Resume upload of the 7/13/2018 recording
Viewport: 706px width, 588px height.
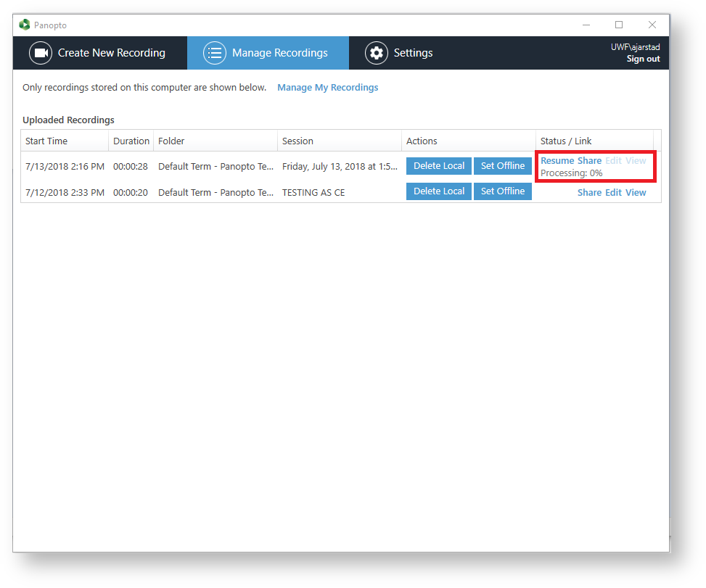coord(557,161)
